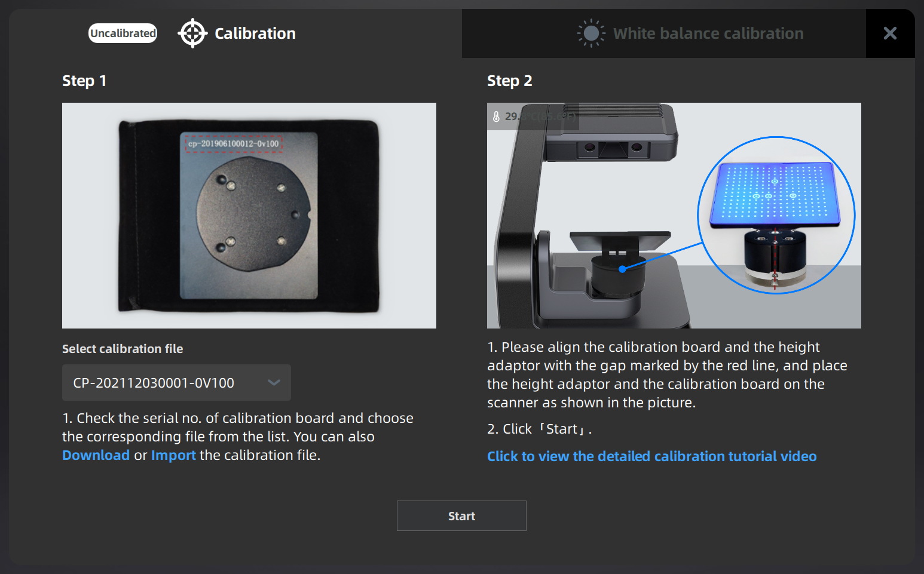The image size is (924, 574).
Task: Close the calibration dialog with X
Action: click(890, 33)
